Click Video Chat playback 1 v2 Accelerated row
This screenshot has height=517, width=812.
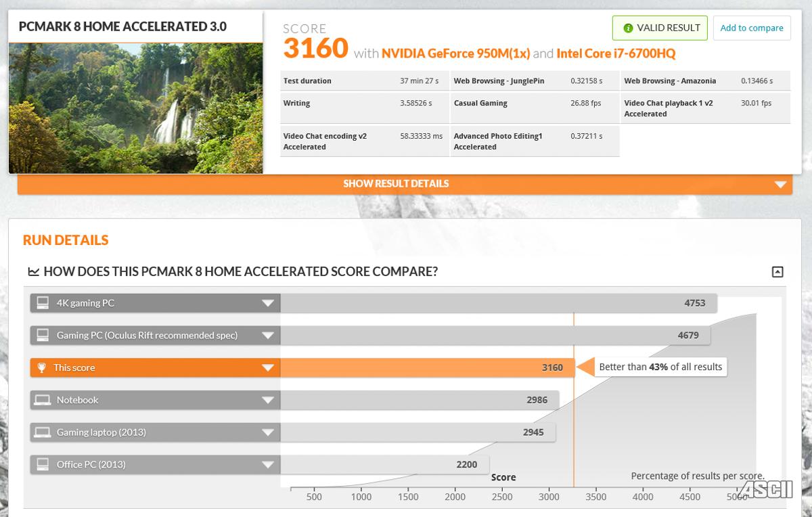(705, 108)
